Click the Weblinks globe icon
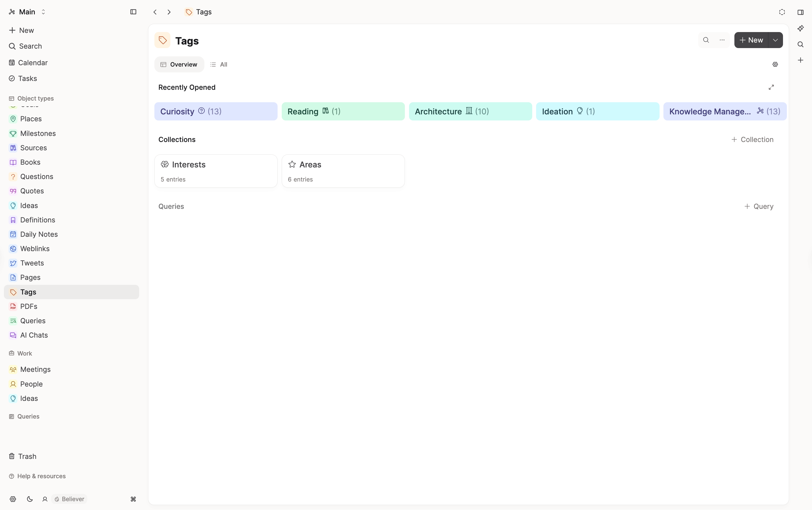 pyautogui.click(x=13, y=249)
